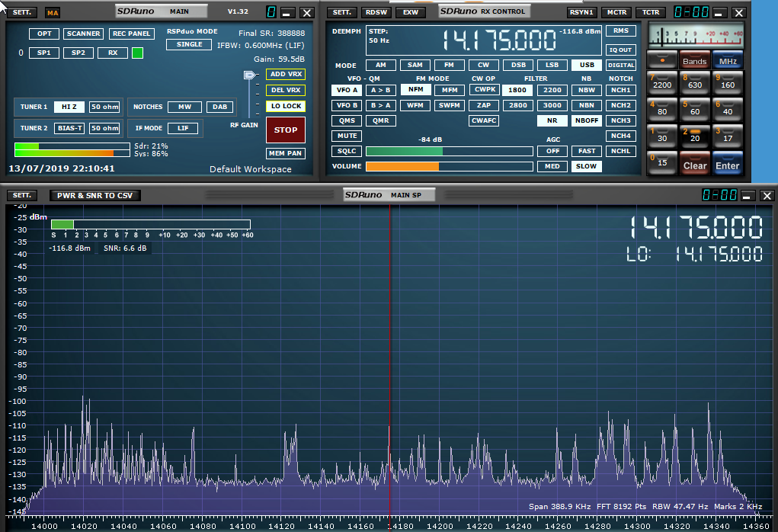Copy VFO A > B
The image size is (778, 532).
pos(380,90)
